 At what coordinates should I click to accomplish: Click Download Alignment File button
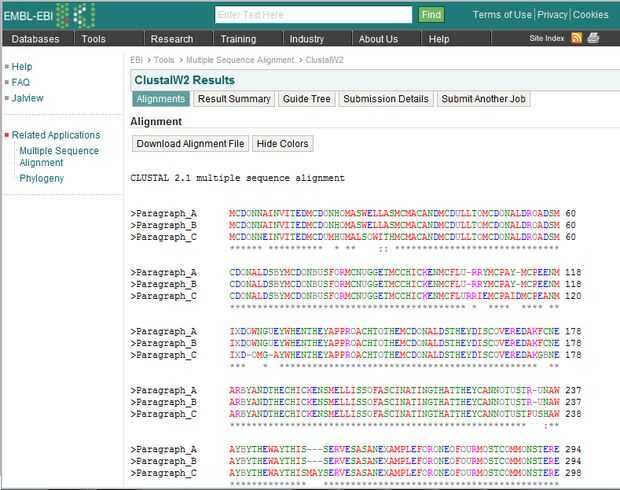pyautogui.click(x=190, y=144)
